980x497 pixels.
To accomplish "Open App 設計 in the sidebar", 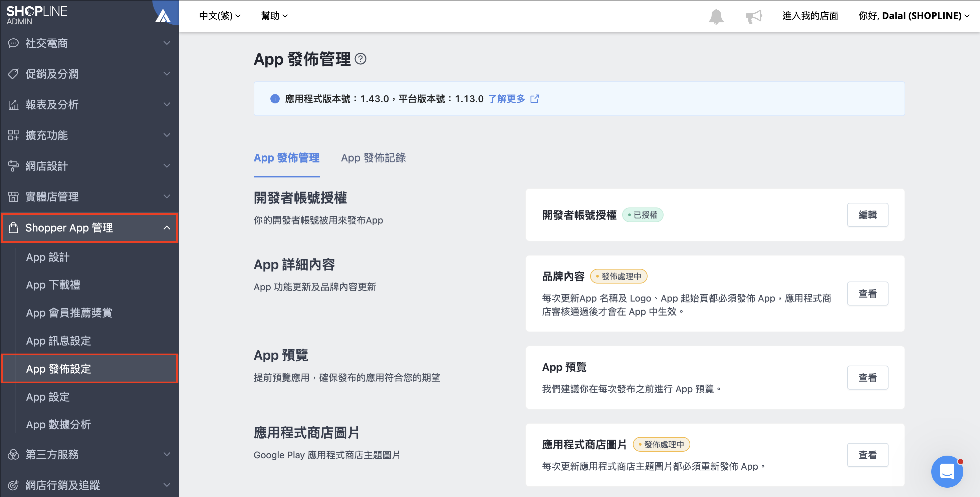I will [x=47, y=257].
